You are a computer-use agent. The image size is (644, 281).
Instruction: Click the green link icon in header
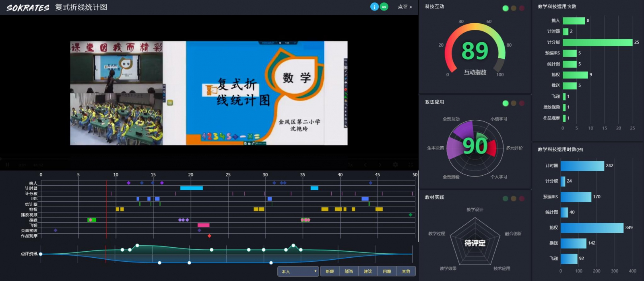click(384, 7)
